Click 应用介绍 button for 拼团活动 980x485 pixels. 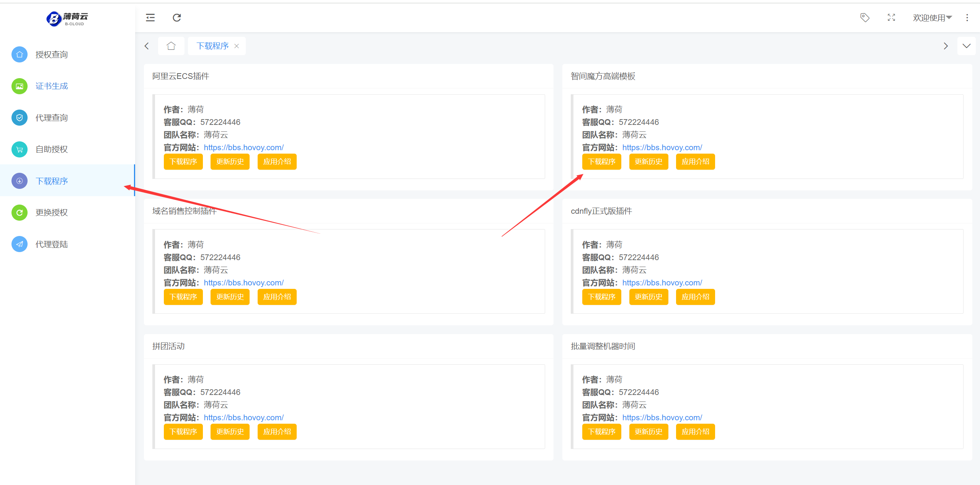[x=277, y=432]
